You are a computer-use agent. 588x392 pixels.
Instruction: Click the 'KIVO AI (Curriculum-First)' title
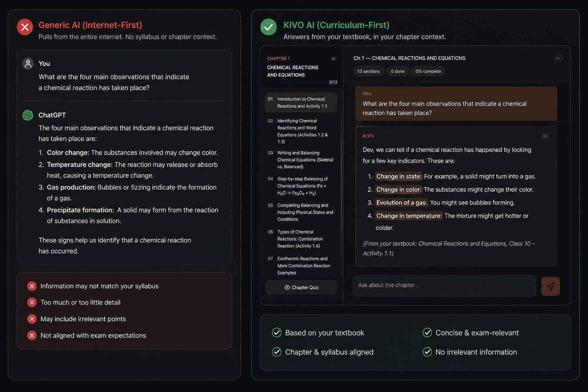tap(336, 25)
